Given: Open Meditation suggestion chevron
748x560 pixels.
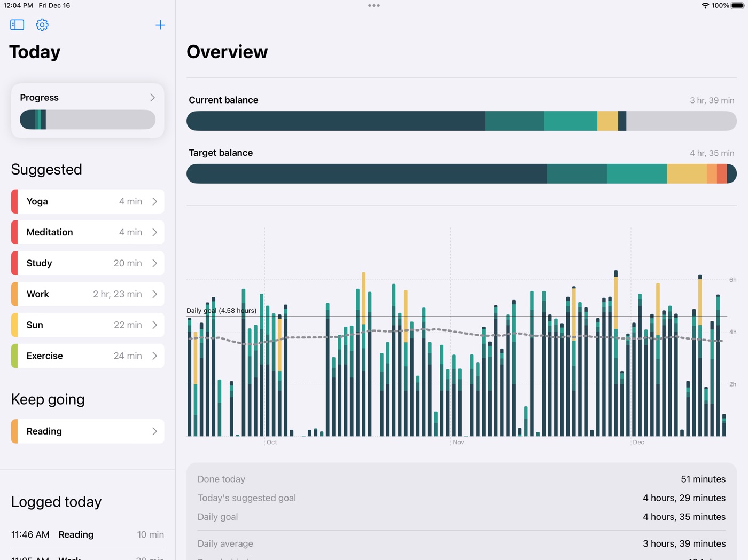Looking at the screenshot, I should coord(154,232).
